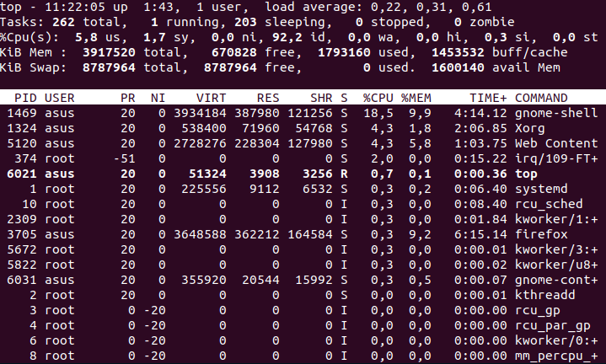
Task: Click the systemd process entry
Action: point(303,189)
